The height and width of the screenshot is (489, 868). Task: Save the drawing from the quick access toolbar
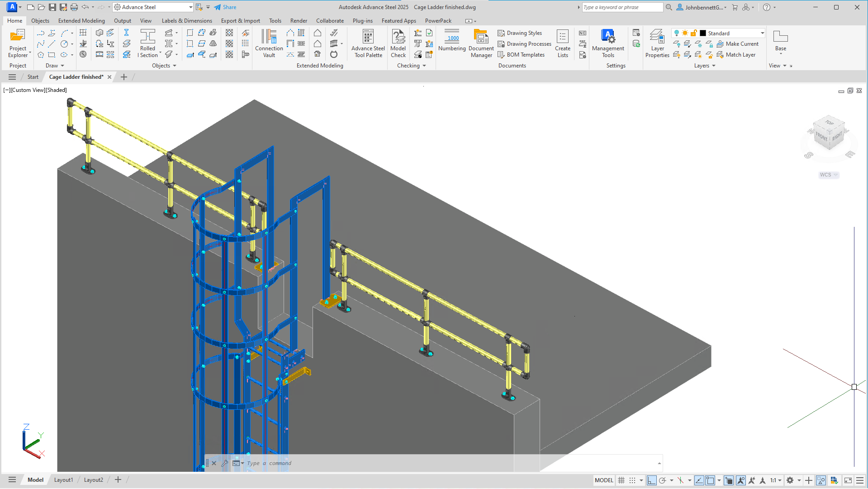(52, 7)
